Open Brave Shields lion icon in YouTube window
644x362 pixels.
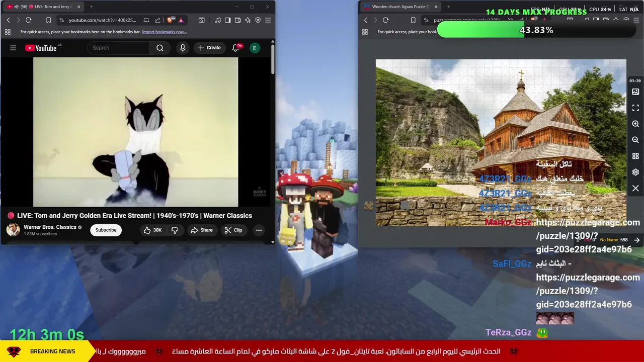click(x=170, y=20)
